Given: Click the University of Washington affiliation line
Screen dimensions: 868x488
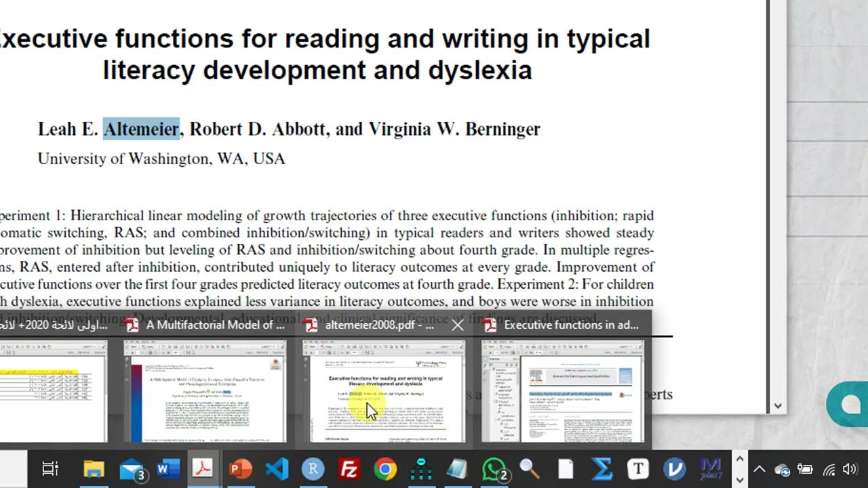Looking at the screenshot, I should tap(161, 159).
